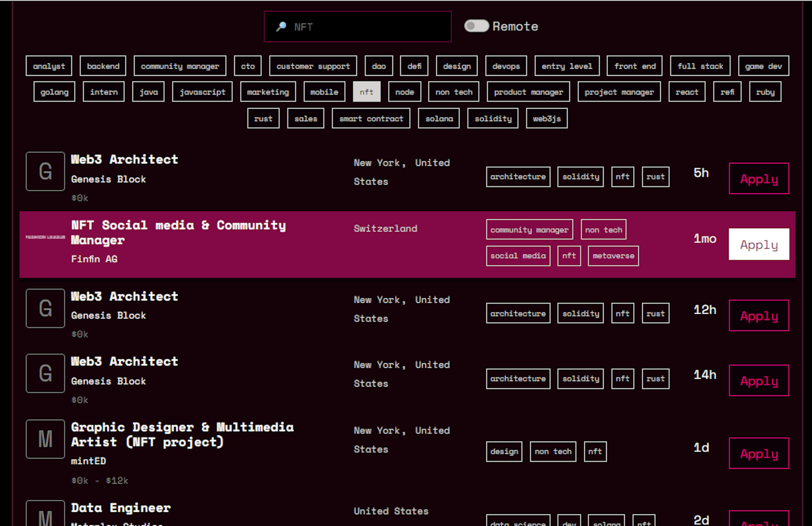Image resolution: width=812 pixels, height=526 pixels.
Task: Filter by golang
Action: tap(54, 92)
